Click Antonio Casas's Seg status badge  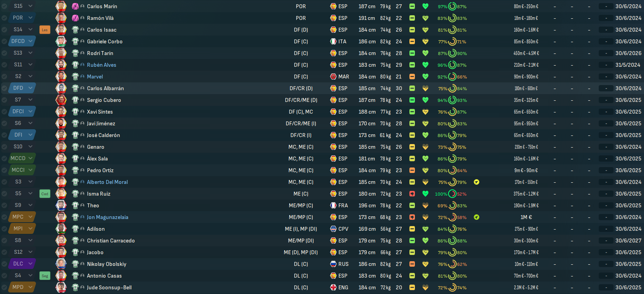coord(45,276)
